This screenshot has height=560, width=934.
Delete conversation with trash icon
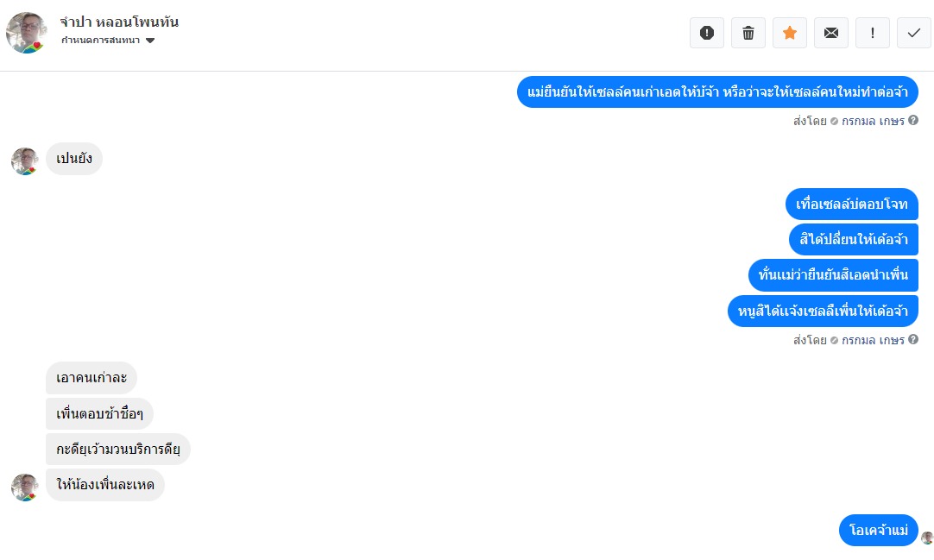click(748, 33)
